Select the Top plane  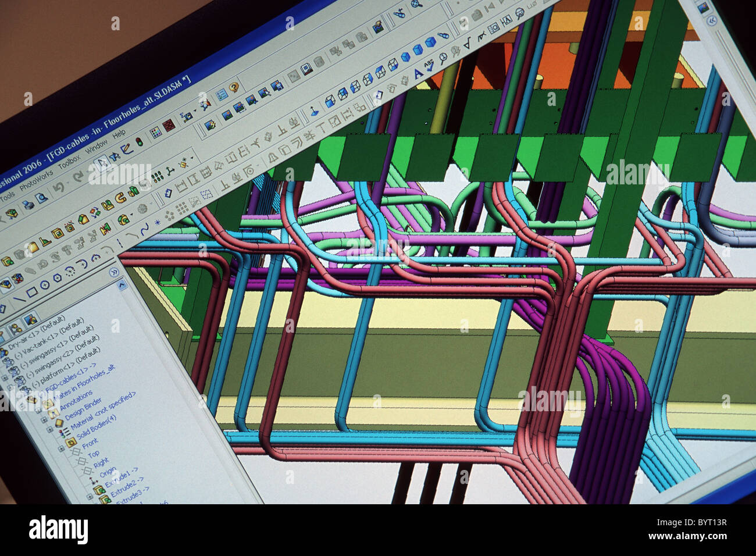tap(94, 454)
